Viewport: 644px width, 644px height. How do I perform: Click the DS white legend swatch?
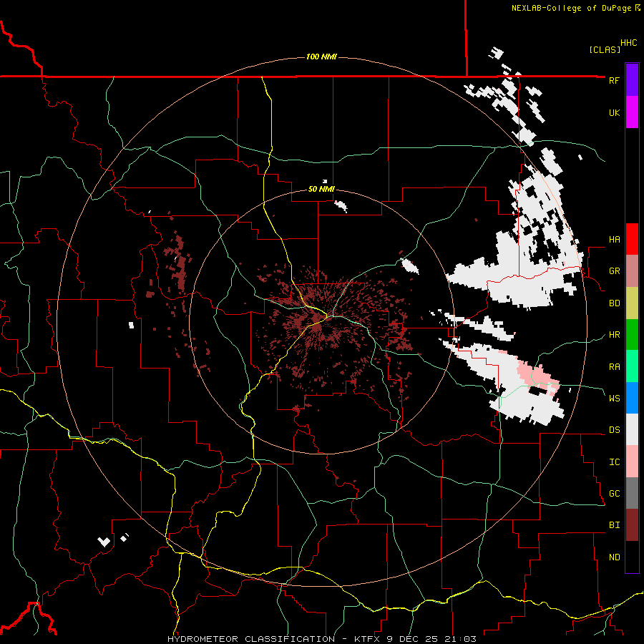pos(632,429)
